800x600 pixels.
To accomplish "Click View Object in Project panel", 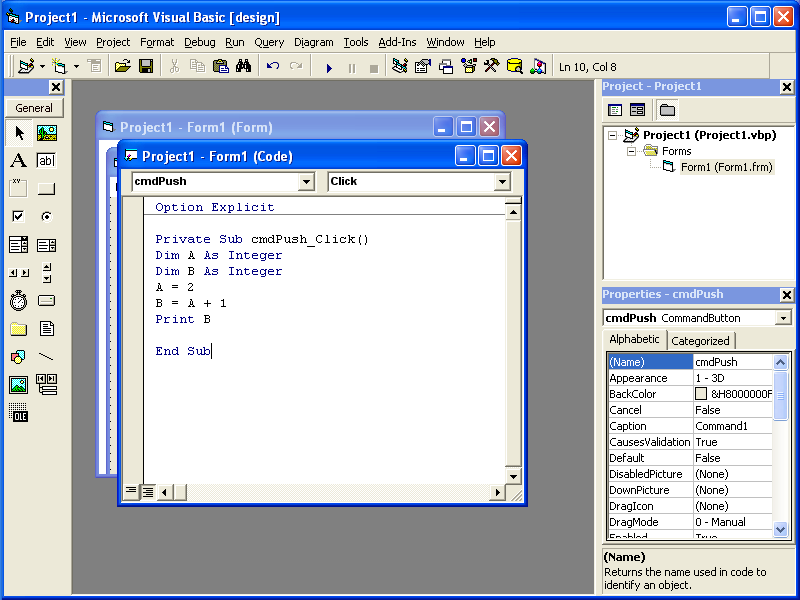I will [x=637, y=110].
